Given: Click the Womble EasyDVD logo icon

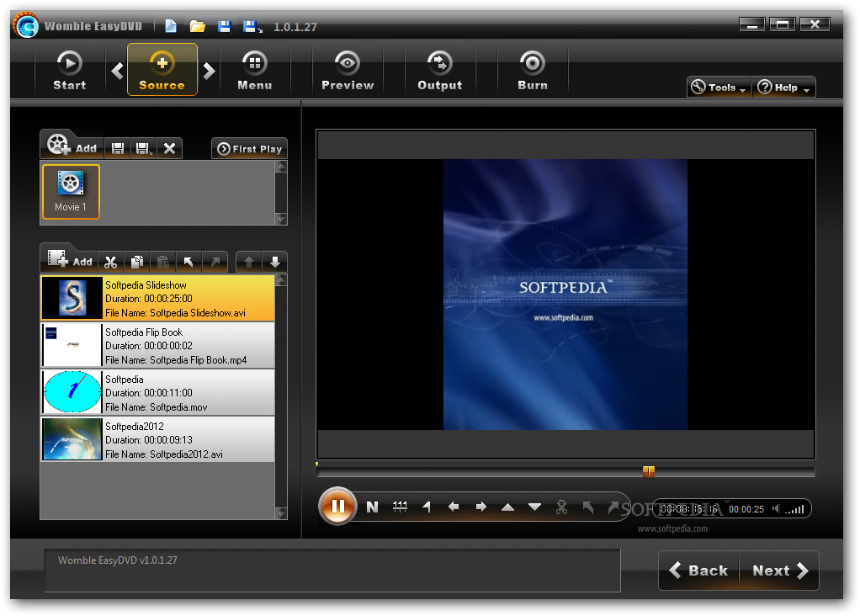Looking at the screenshot, I should [26, 25].
